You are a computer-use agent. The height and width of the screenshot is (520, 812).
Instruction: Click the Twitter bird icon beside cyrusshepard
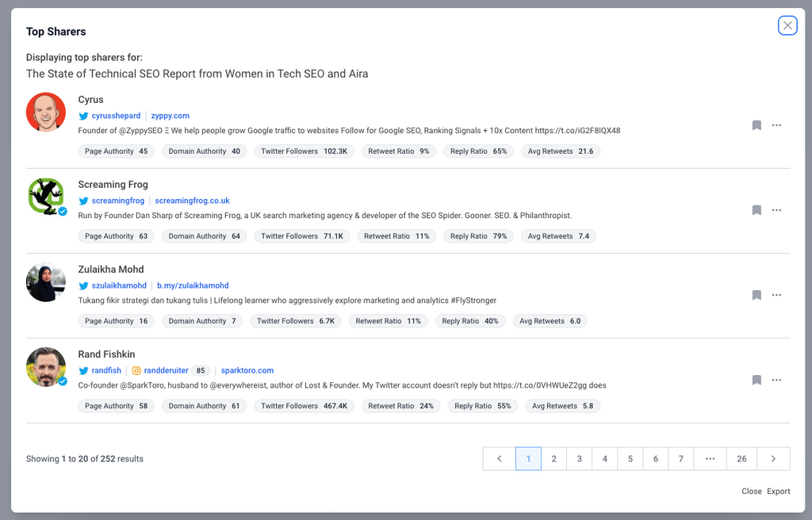[x=83, y=116]
